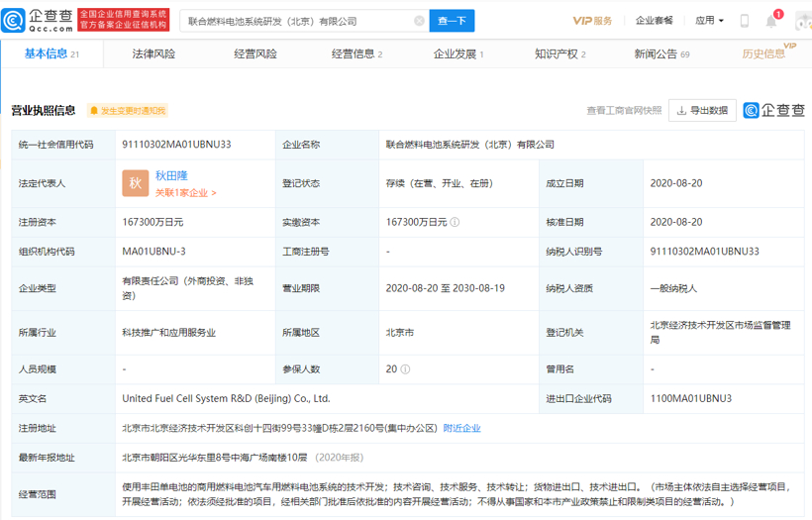Expand the 应用 dropdown menu
The height and width of the screenshot is (520, 812).
pyautogui.click(x=709, y=21)
